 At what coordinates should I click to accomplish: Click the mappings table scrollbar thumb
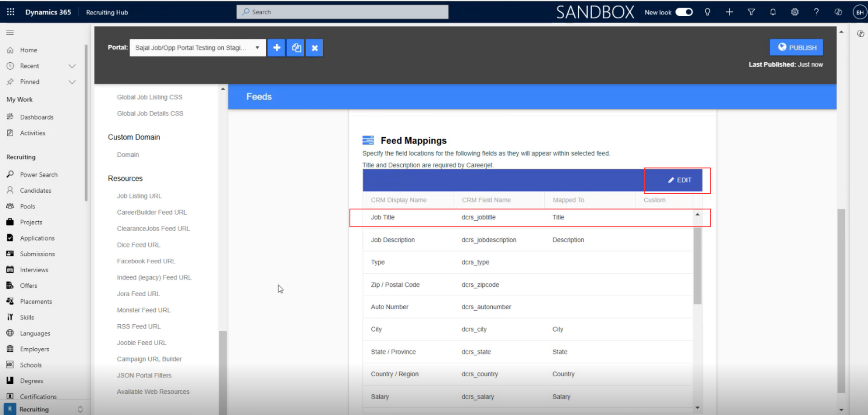tap(698, 266)
